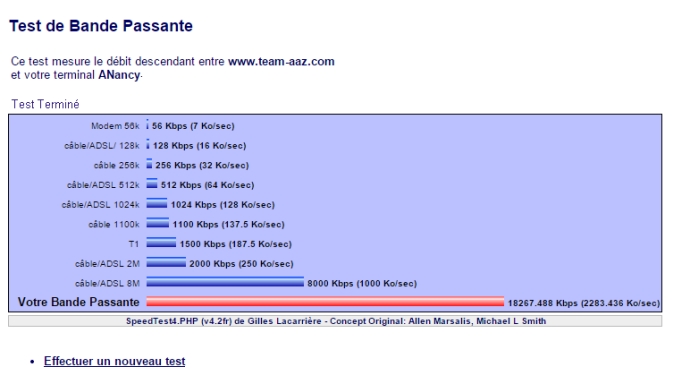Click the 'Effectuer un nouveau test' link
Image resolution: width=700 pixels, height=384 pixels.
pyautogui.click(x=114, y=361)
